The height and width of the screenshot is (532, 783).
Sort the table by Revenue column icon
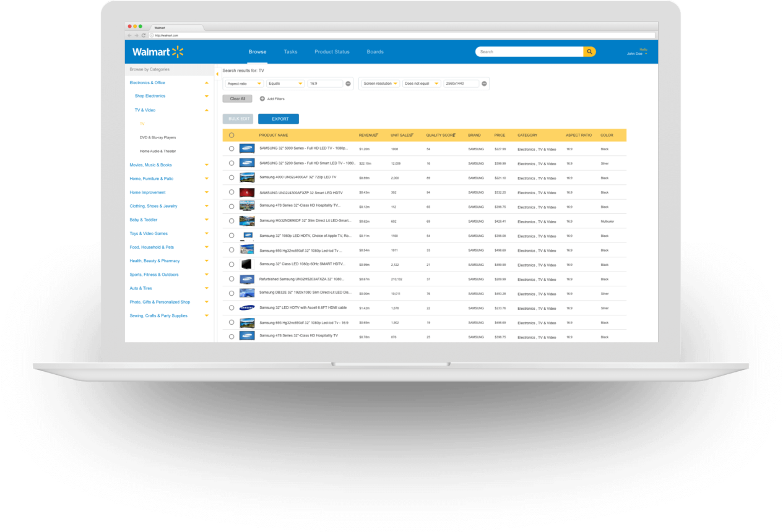[x=378, y=134]
